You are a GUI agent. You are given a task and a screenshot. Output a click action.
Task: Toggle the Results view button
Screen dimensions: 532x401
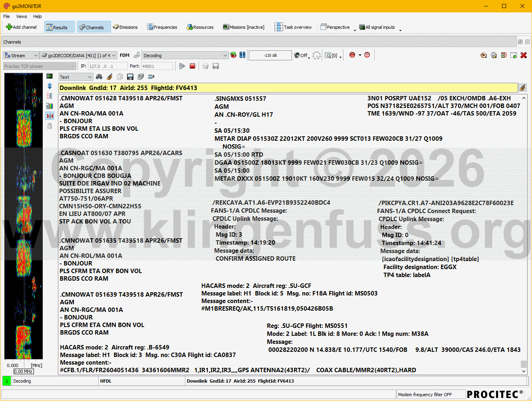tap(59, 27)
